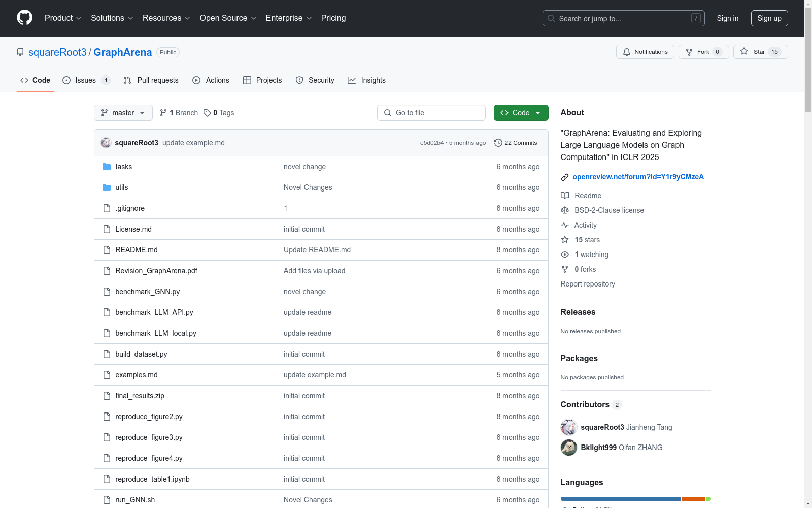Click the .gitignore file icon

tap(107, 208)
